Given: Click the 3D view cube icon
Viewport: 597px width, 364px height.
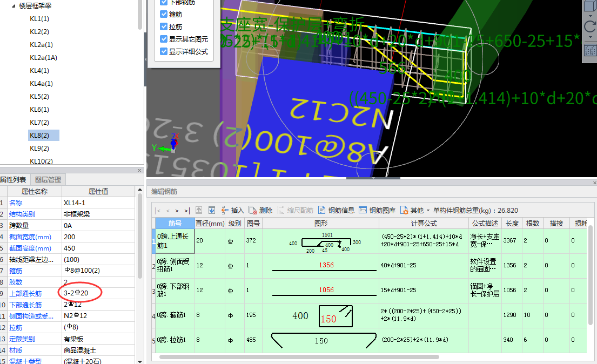Looking at the screenshot, I should pyautogui.click(x=590, y=6).
